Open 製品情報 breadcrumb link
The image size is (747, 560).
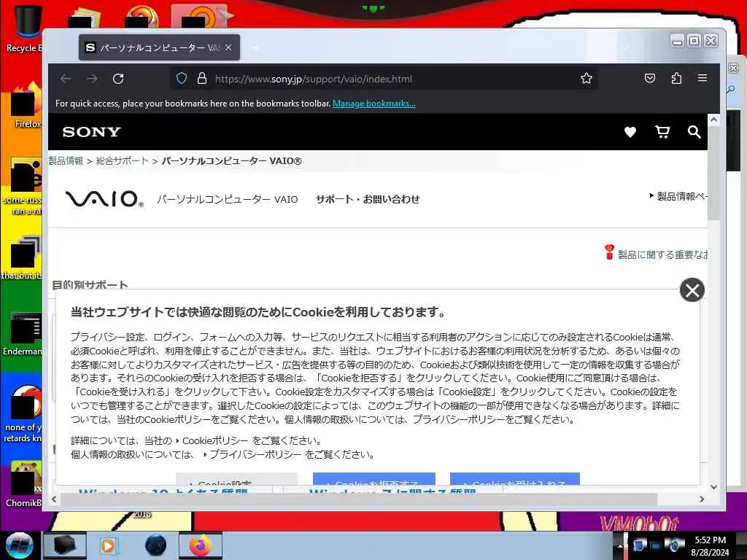(x=66, y=161)
